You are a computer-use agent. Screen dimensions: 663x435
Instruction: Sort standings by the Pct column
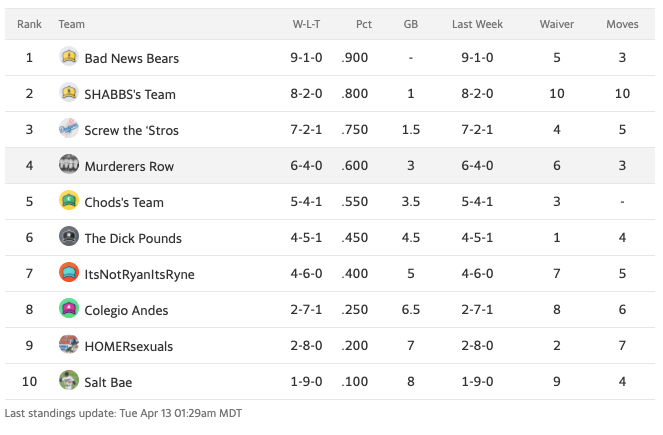click(x=363, y=23)
